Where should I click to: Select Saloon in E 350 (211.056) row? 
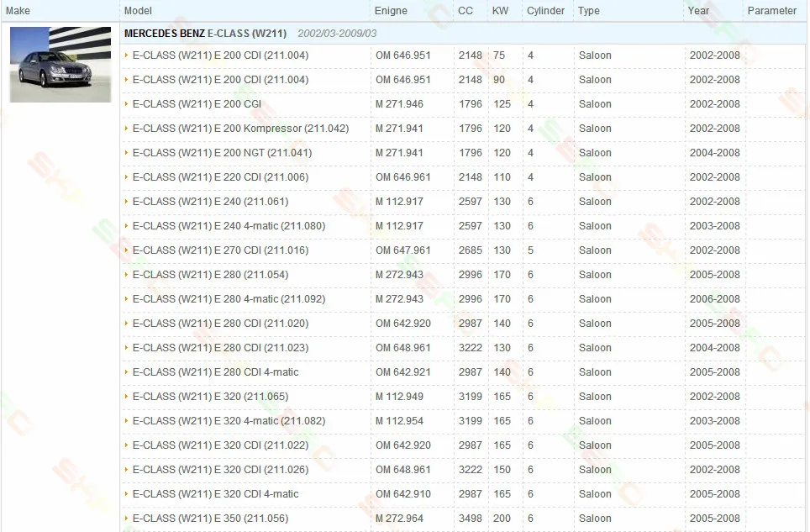[x=595, y=519]
